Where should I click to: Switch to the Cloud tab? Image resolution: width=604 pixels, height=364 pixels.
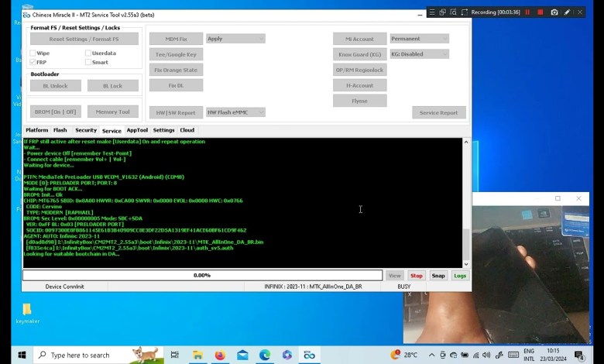(x=187, y=130)
